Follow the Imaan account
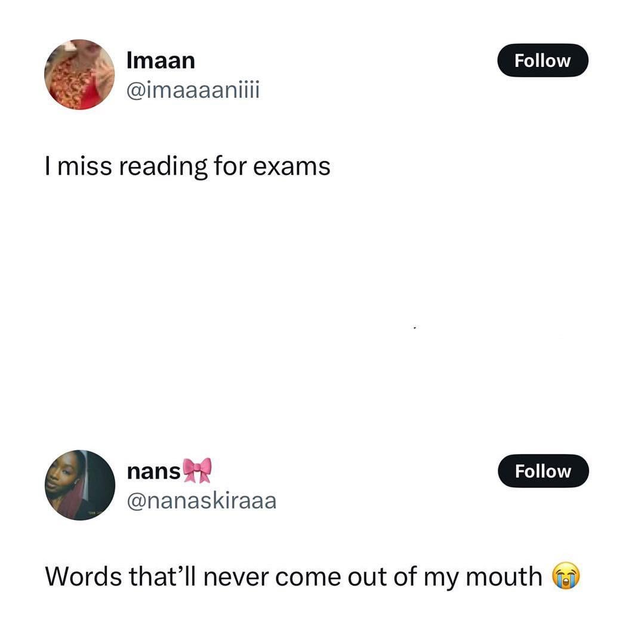 click(543, 60)
